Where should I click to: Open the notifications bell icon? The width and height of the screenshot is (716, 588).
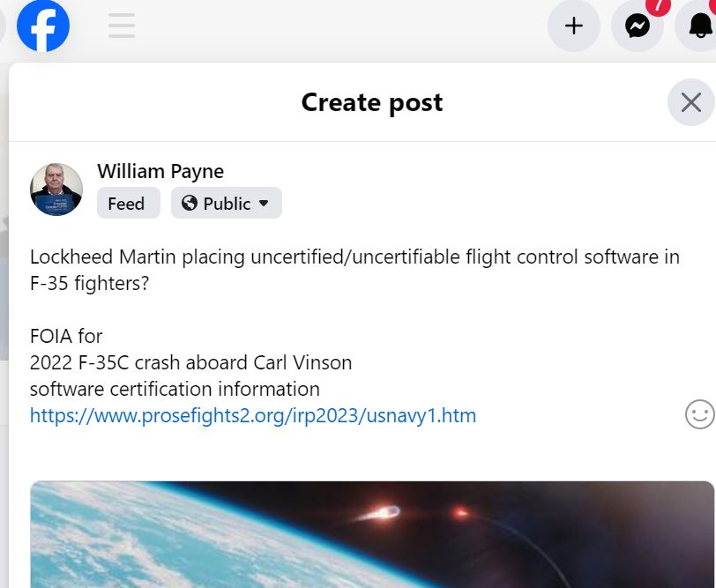click(x=699, y=26)
